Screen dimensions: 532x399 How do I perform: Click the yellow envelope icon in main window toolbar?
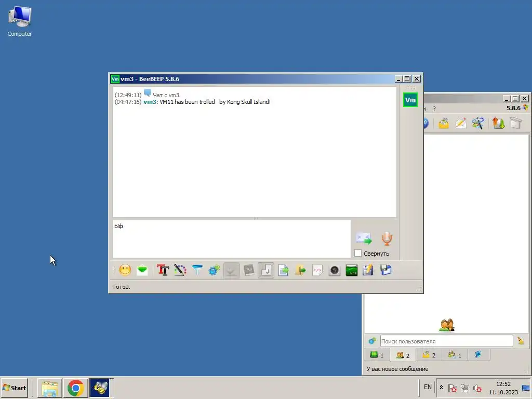(444, 123)
